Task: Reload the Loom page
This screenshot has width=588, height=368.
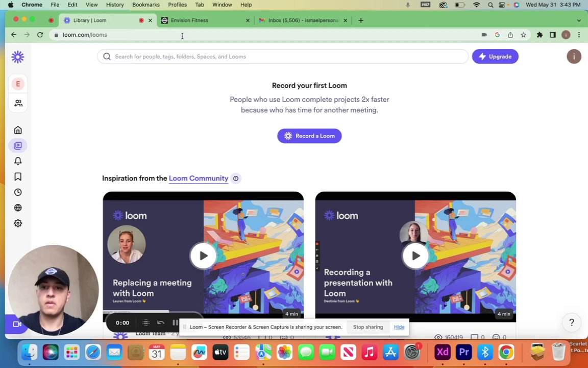Action: tap(40, 35)
